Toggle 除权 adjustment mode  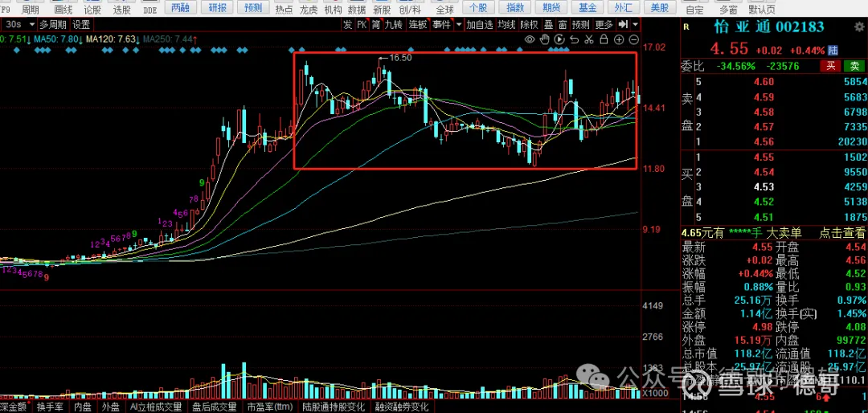530,24
